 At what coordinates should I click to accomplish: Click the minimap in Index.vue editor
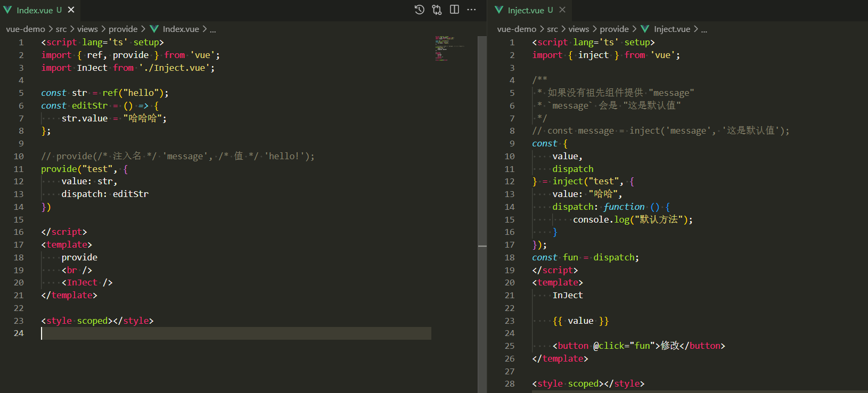point(450,48)
